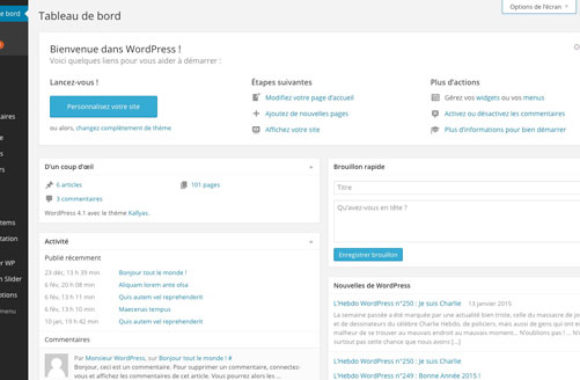Click Enregistrer brouillon button
This screenshot has width=580, height=380.
(x=368, y=255)
